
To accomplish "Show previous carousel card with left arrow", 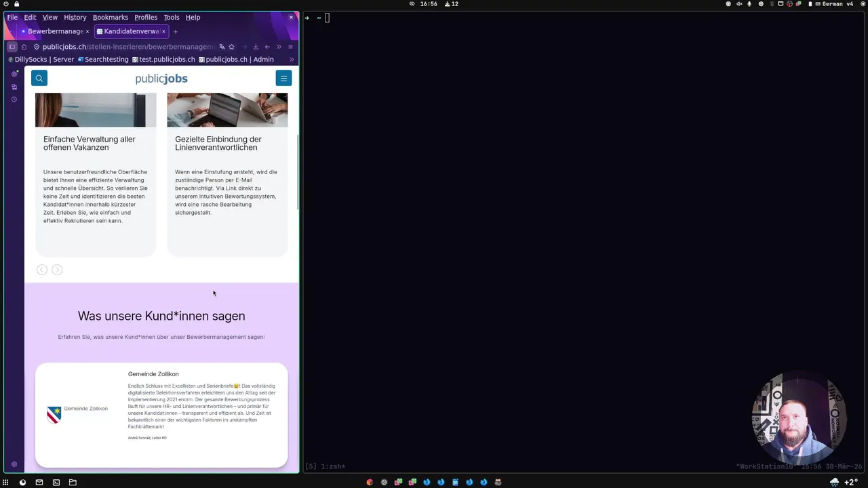I will point(42,270).
